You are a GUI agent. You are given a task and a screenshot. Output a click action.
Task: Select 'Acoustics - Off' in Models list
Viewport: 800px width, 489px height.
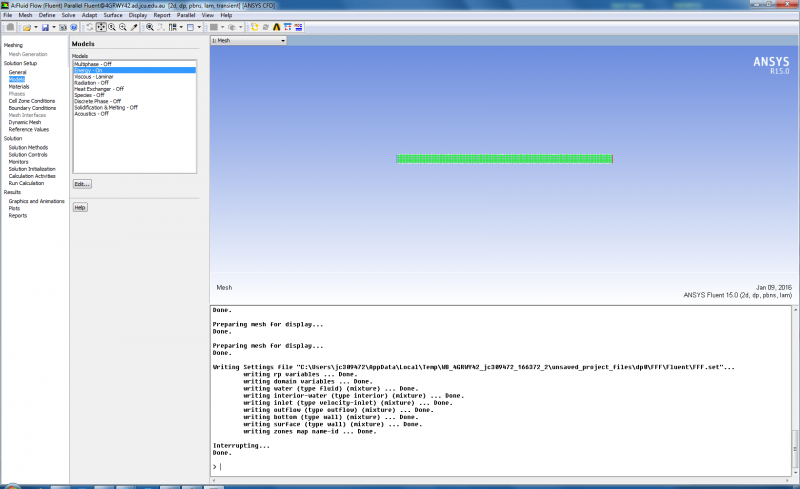135,114
